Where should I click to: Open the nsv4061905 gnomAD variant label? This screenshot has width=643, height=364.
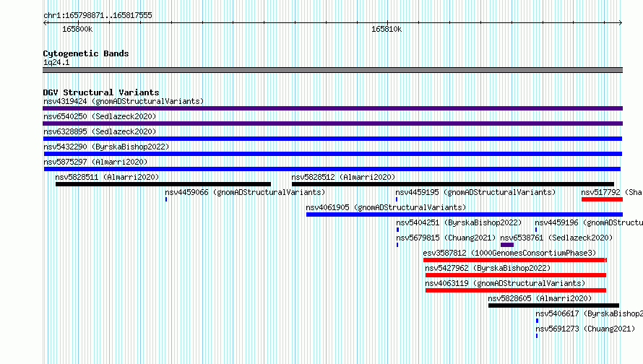pyautogui.click(x=386, y=207)
